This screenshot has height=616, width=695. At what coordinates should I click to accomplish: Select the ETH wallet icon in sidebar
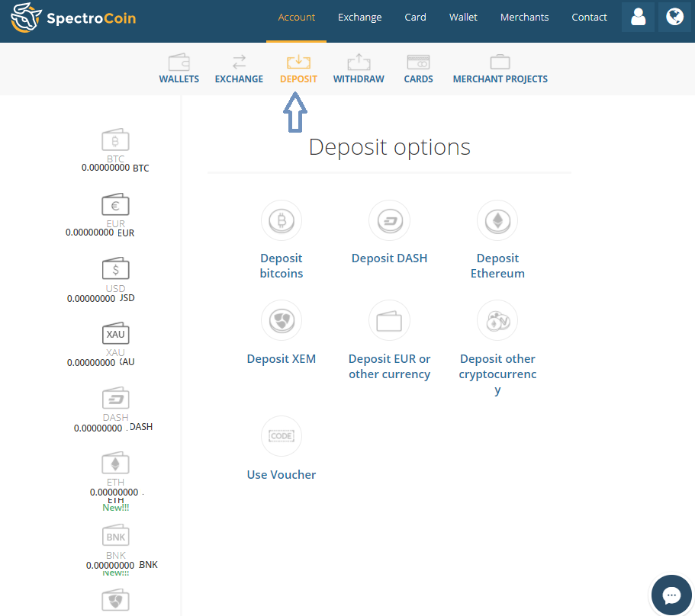pos(115,464)
